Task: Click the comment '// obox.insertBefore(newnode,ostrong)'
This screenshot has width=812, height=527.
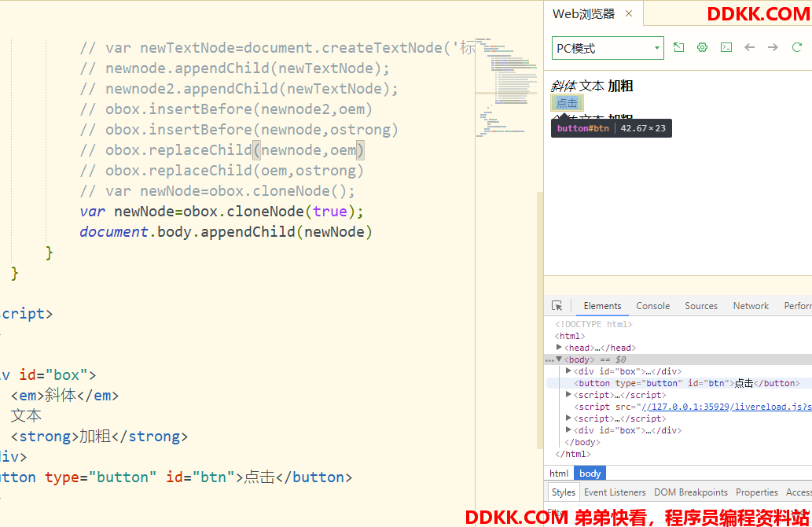Action: 239,130
